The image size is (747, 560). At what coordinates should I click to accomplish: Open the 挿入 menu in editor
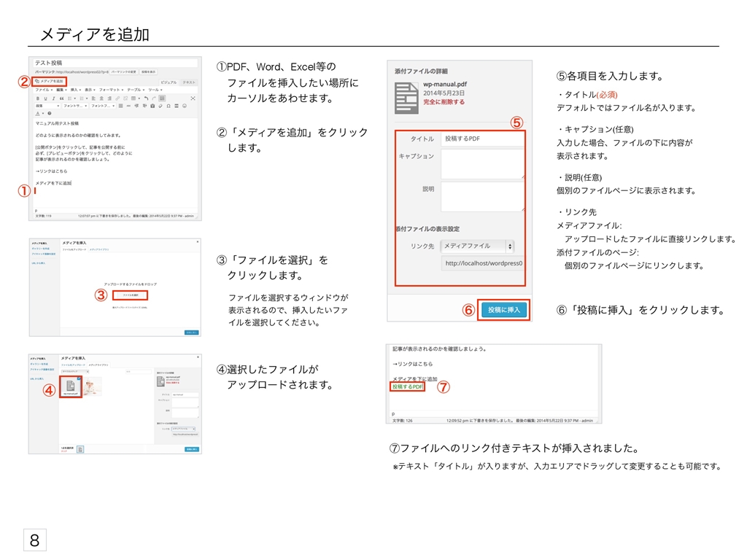pyautogui.click(x=74, y=90)
